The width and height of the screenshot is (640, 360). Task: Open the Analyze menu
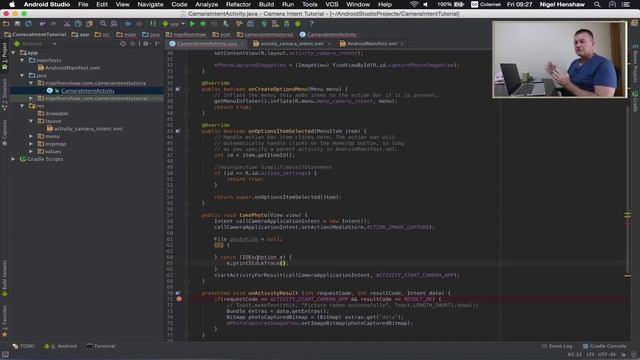pos(207,4)
